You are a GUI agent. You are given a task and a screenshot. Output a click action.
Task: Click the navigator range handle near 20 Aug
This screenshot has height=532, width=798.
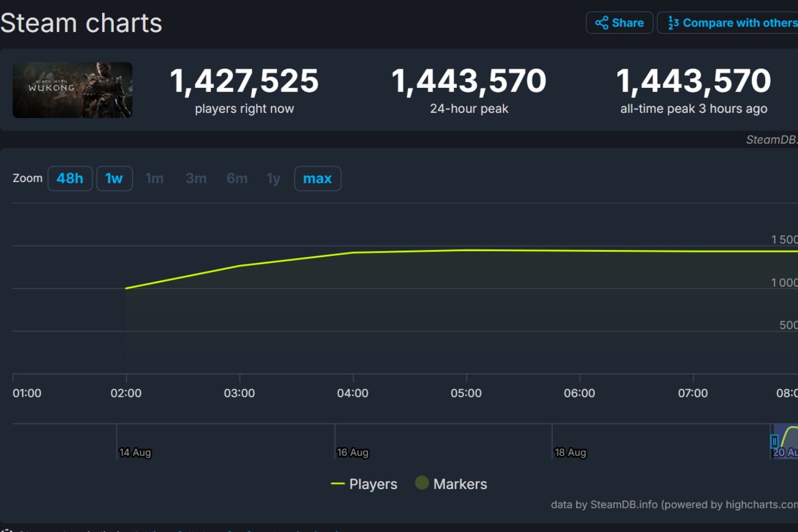click(x=775, y=441)
